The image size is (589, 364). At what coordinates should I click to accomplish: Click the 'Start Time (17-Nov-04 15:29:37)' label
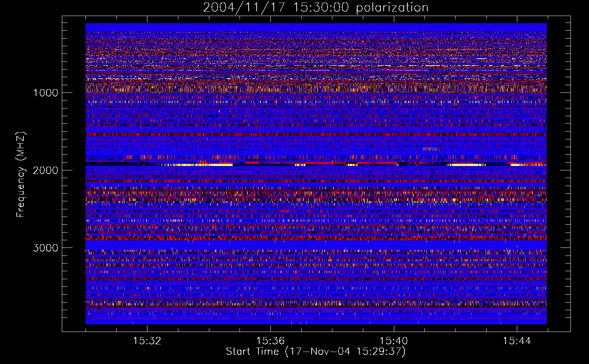pyautogui.click(x=316, y=352)
